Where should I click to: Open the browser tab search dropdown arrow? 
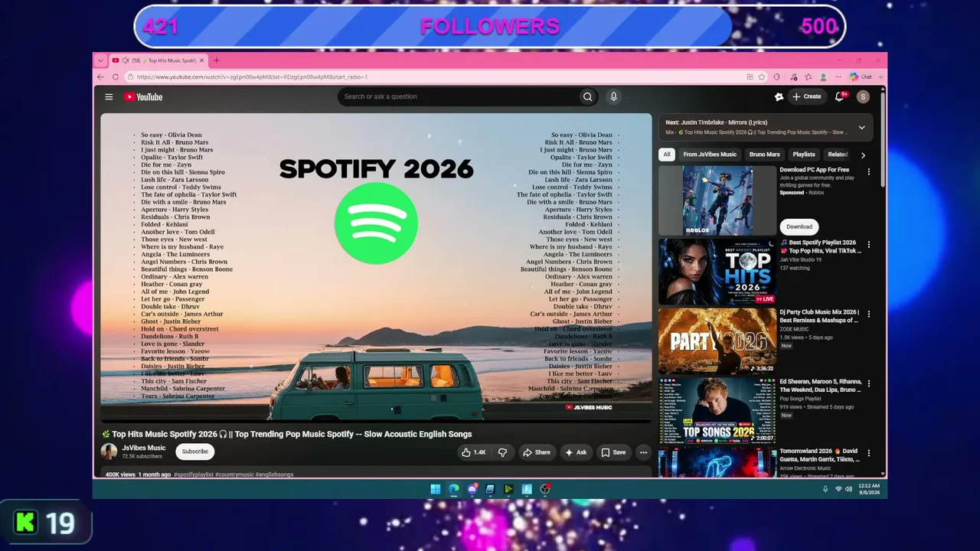(100, 60)
